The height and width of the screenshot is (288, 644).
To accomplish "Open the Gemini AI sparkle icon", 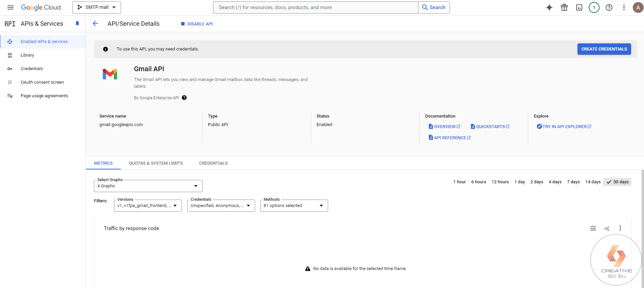I will coord(549,7).
